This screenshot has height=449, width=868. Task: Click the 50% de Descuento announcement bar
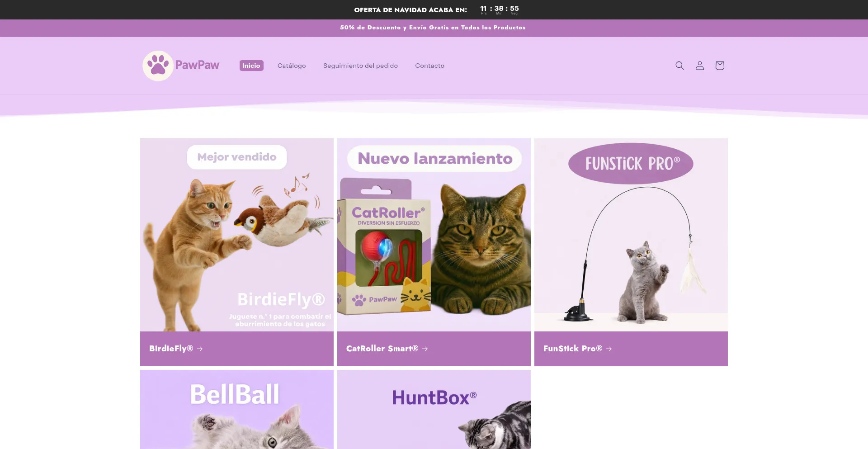pyautogui.click(x=433, y=28)
